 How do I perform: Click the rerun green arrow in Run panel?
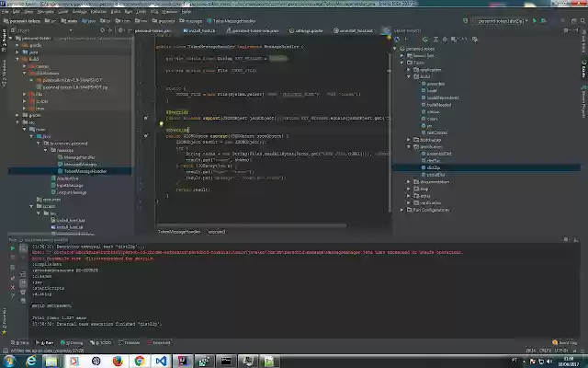click(13, 248)
